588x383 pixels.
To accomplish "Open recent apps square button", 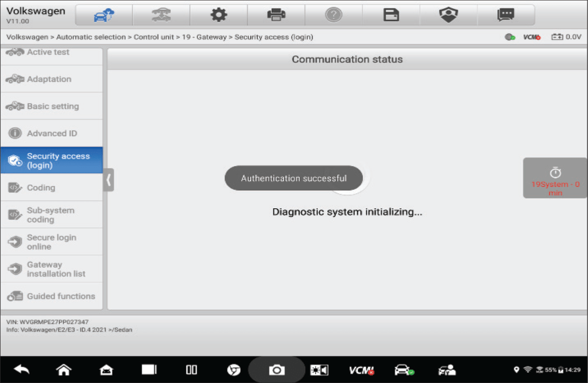I will pos(149,370).
